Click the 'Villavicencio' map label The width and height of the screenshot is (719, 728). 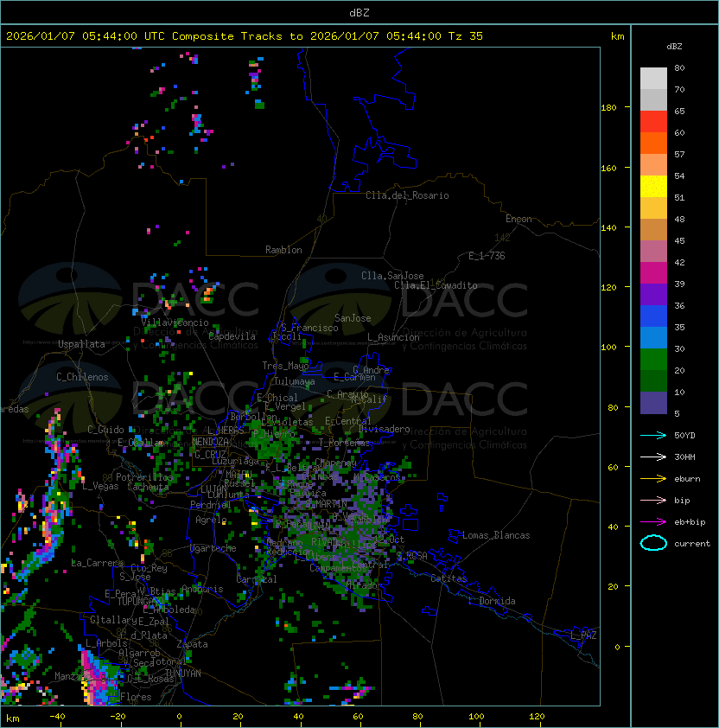pos(175,322)
